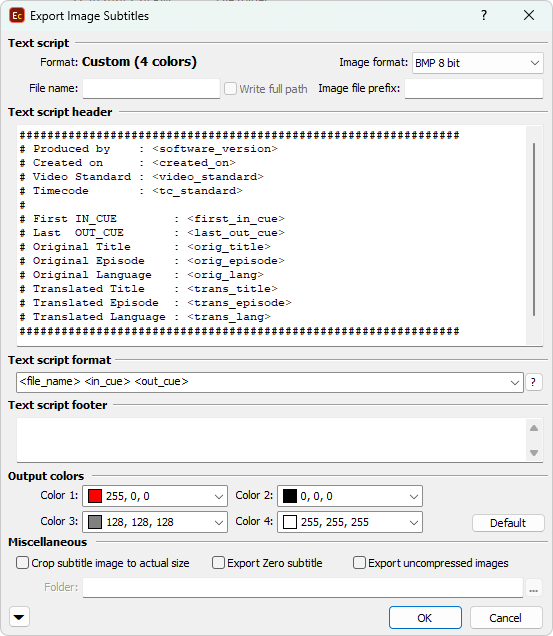This screenshot has width=553, height=636.
Task: Click the EZConvert app icon in title bar
Action: click(x=17, y=16)
